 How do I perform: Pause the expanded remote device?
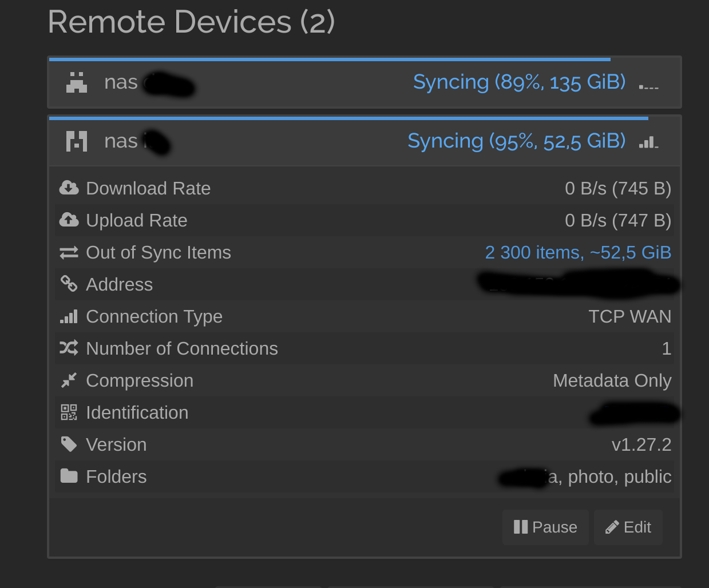pos(545,527)
